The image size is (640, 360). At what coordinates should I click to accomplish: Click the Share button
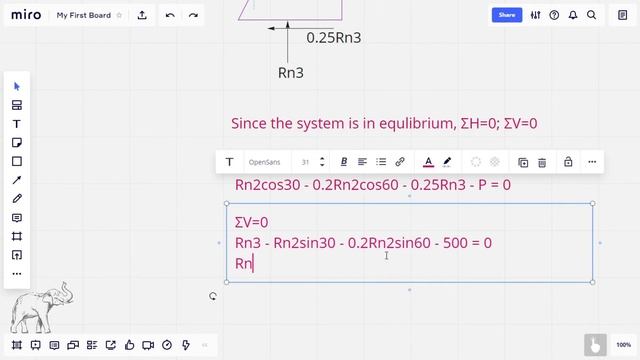coord(507,15)
